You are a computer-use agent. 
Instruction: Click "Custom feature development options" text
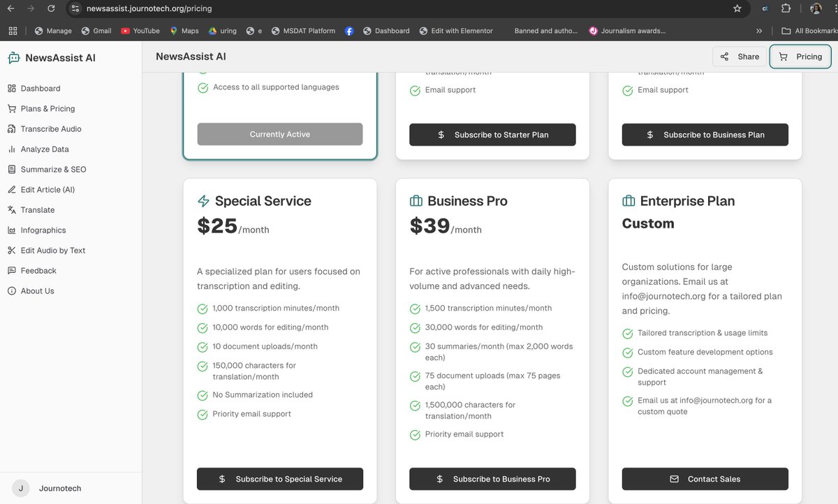pyautogui.click(x=705, y=353)
